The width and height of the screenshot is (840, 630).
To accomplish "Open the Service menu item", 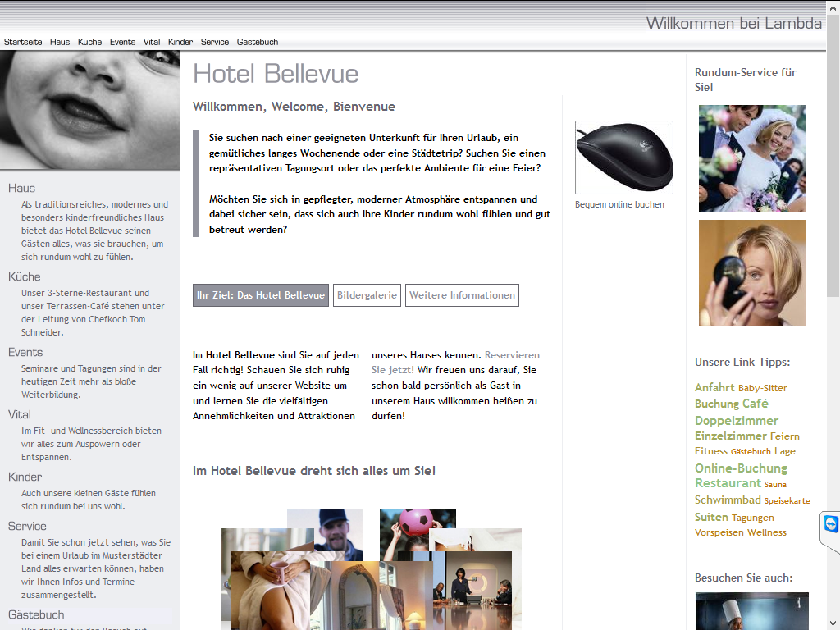I will click(215, 42).
